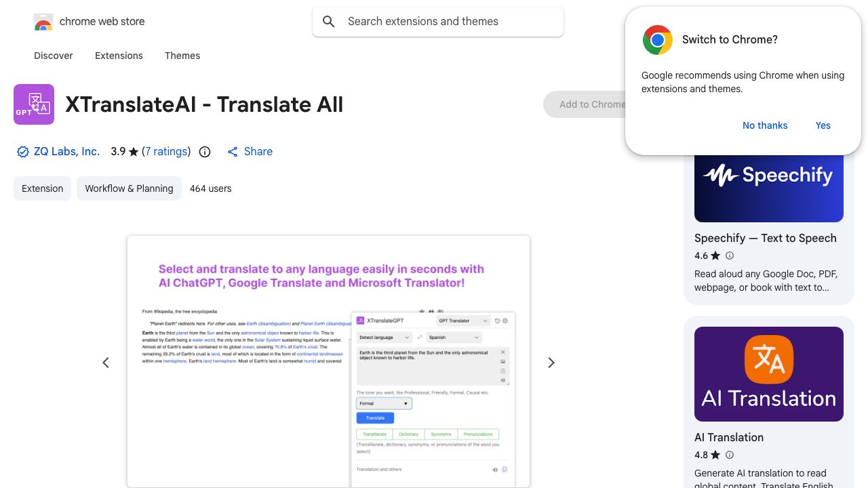Select Synonyms tab in screenshot

pyautogui.click(x=441, y=434)
